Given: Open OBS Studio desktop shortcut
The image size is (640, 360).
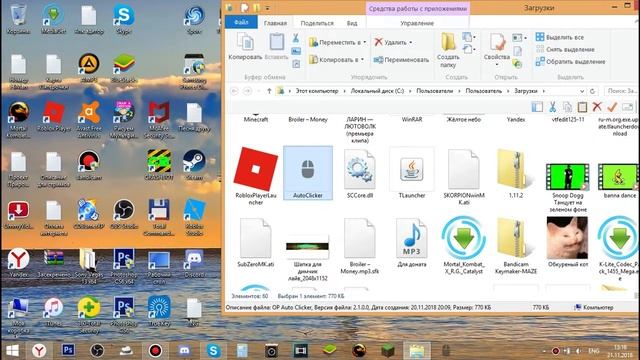Looking at the screenshot, I should [x=124, y=214].
